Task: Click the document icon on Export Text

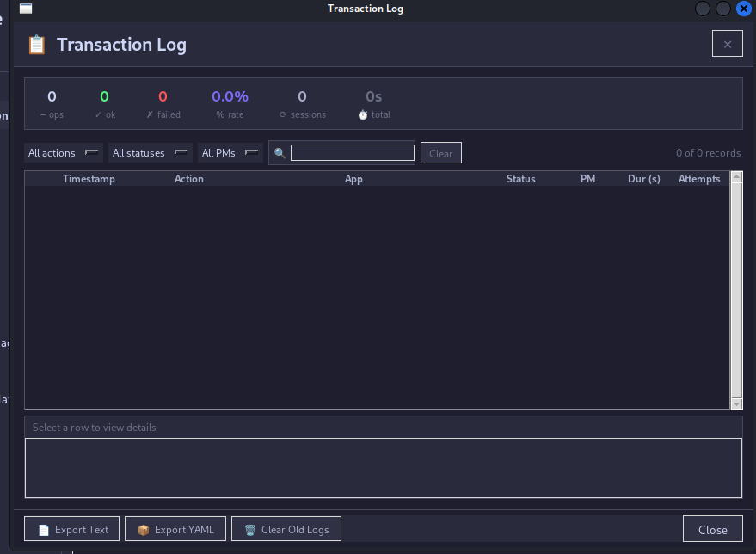Action: [43, 528]
